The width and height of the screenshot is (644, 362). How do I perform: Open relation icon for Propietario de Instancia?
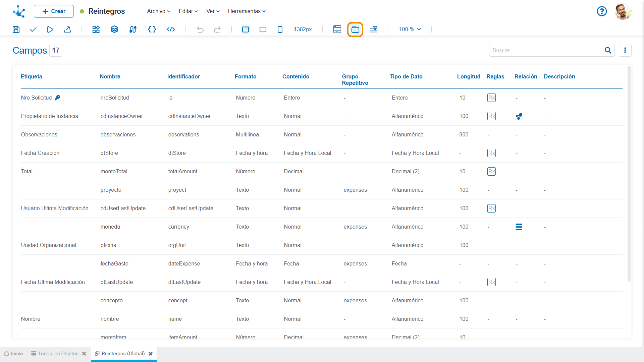[519, 116]
